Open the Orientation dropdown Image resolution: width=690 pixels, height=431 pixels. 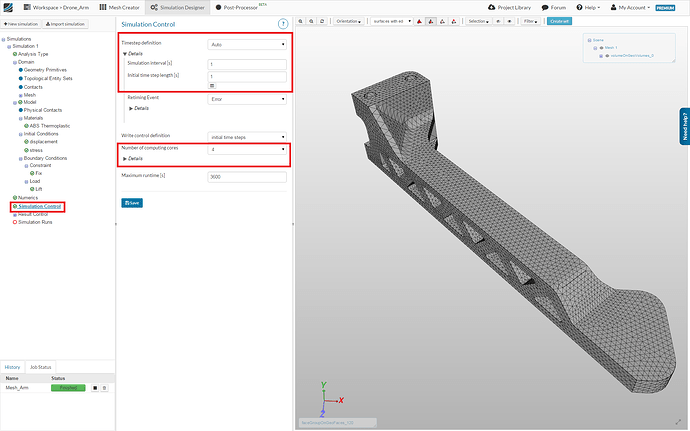(x=348, y=20)
